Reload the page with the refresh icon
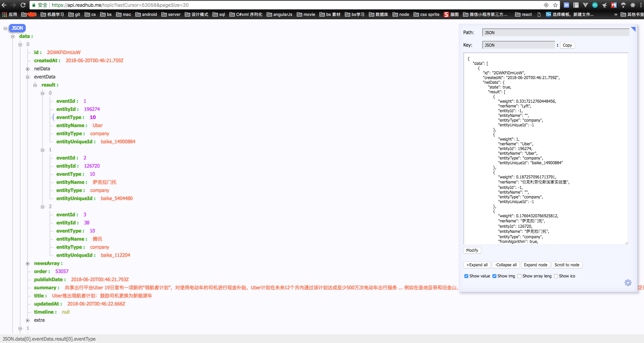This screenshot has height=343, width=644. 23,5
